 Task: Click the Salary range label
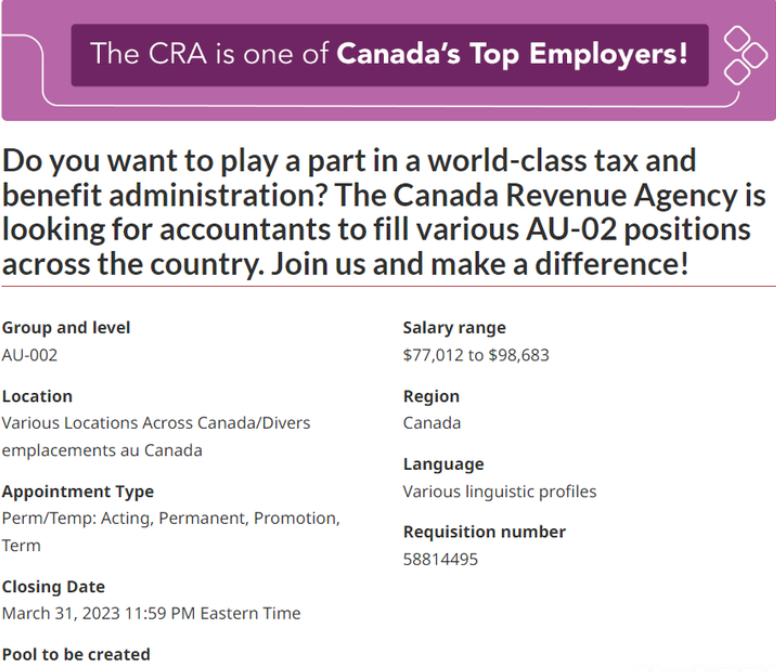coord(454,327)
